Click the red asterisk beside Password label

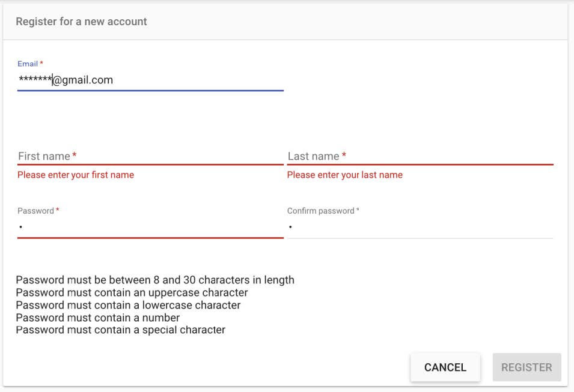pos(58,210)
